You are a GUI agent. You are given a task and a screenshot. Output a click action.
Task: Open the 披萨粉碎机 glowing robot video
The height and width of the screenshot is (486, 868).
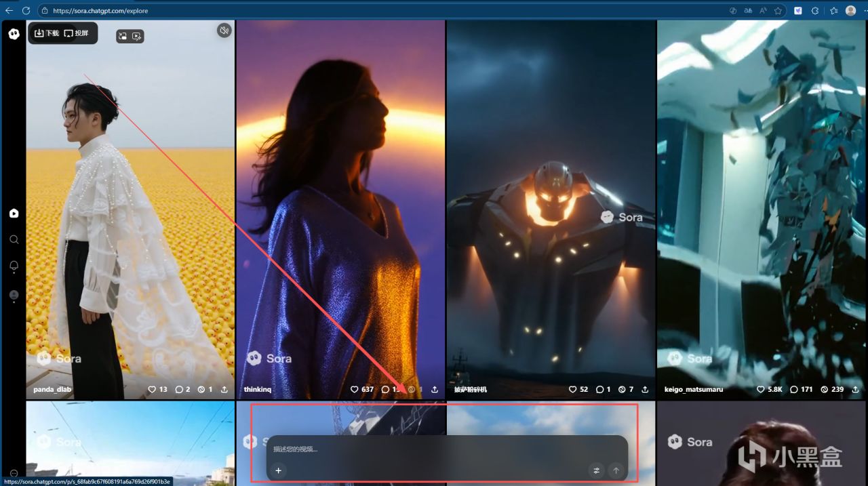[x=551, y=209]
